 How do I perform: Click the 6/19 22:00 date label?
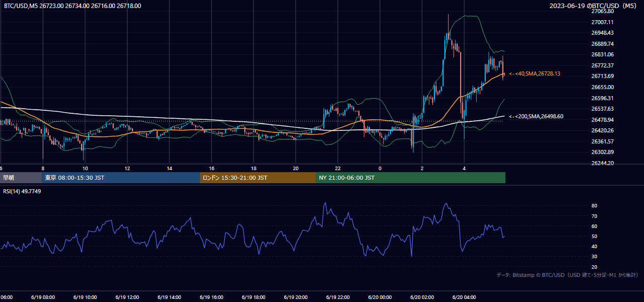click(x=338, y=297)
